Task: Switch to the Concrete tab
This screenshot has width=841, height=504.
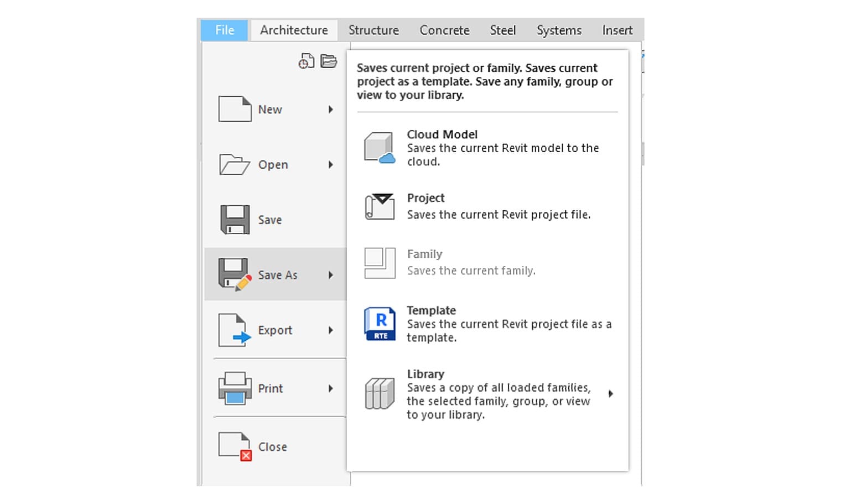Action: click(x=444, y=30)
